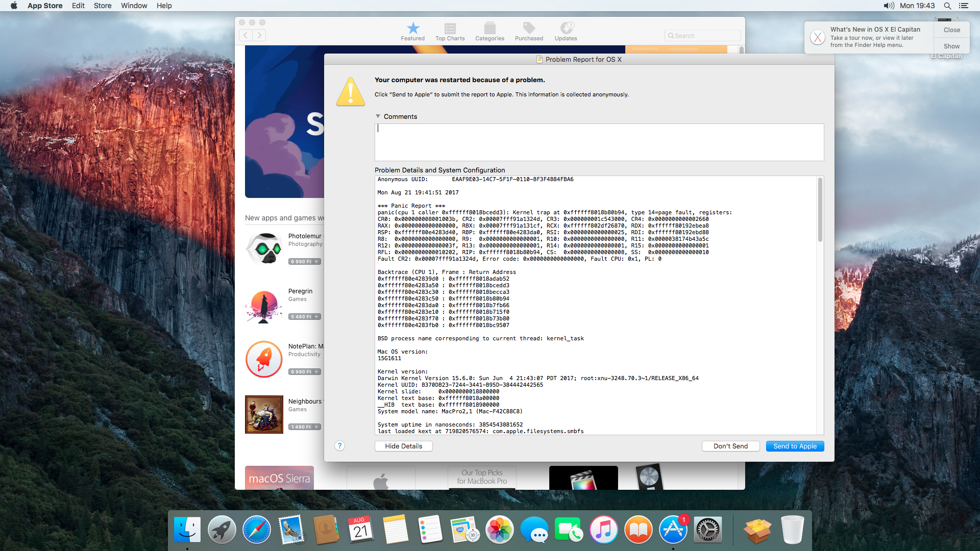Select the Anonymous UUID line in report
Image resolution: width=980 pixels, height=551 pixels.
point(475,179)
